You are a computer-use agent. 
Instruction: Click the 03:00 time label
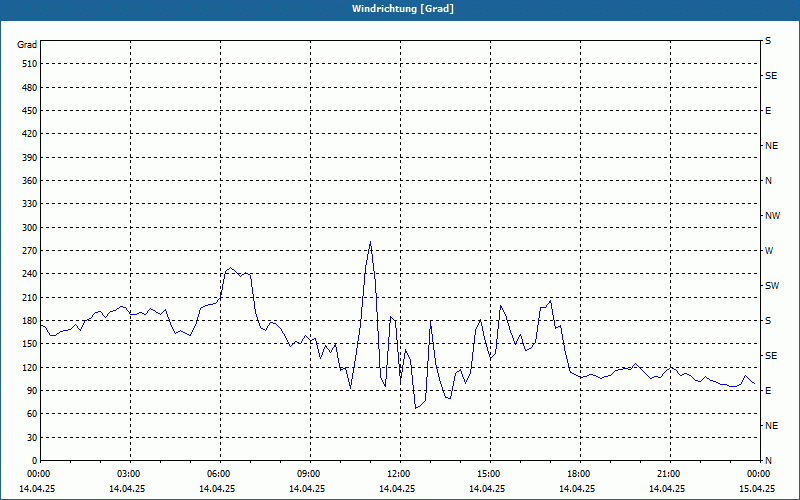coord(130,474)
